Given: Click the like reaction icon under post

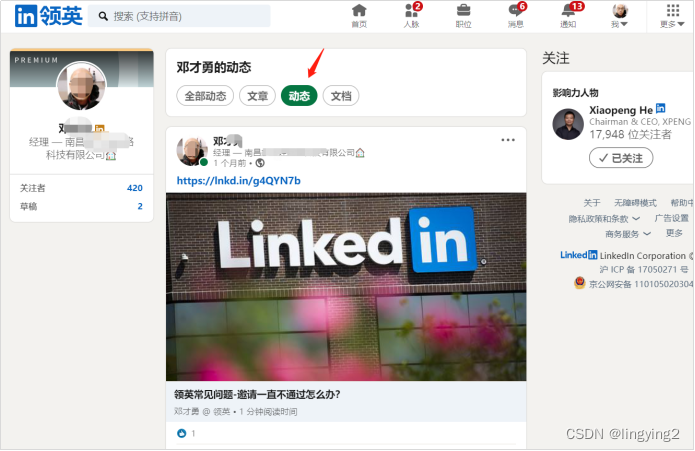Looking at the screenshot, I should point(182,433).
